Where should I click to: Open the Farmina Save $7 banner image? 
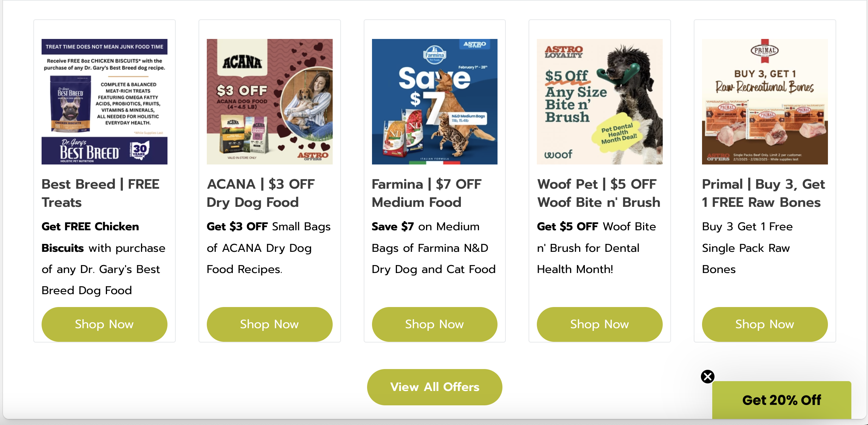click(434, 101)
